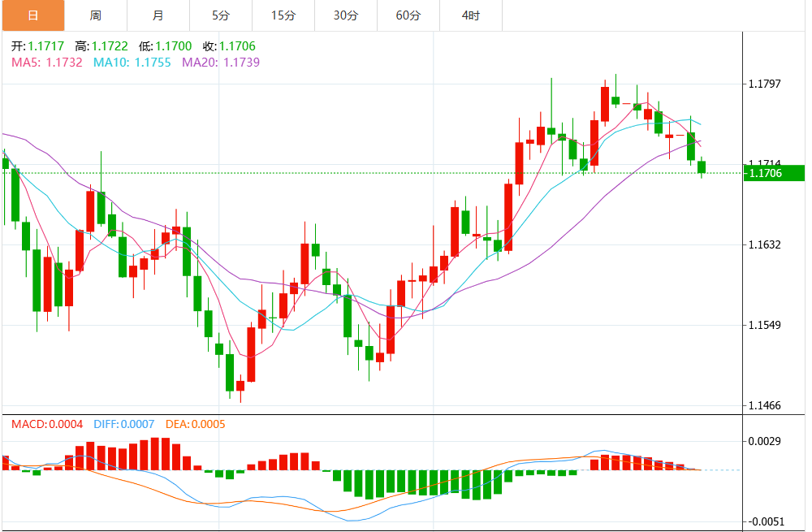
Task: Click the 0.0029 MACD axis label
Action: [765, 441]
